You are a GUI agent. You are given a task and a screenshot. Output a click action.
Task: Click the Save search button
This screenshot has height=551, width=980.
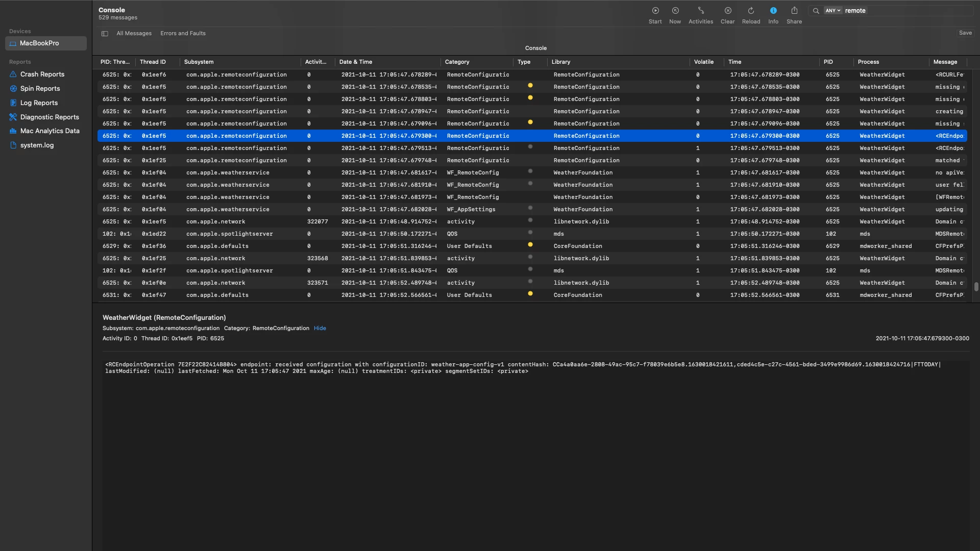click(x=965, y=33)
